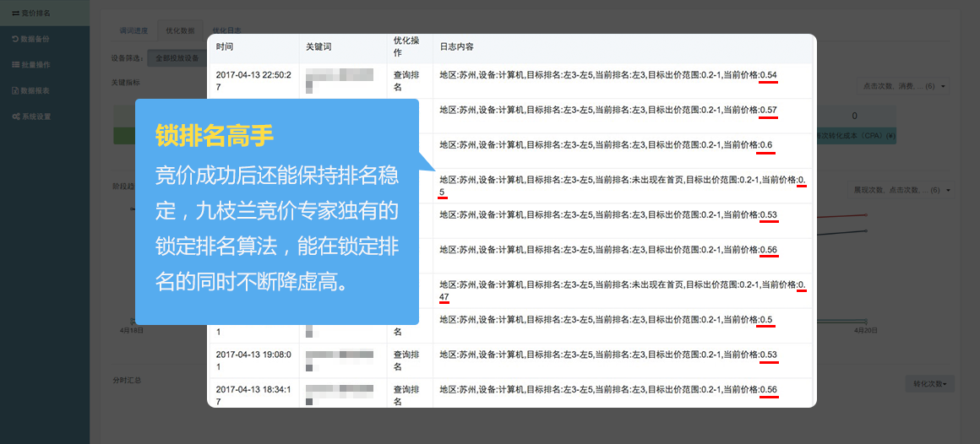Click the blurred keyword in the 22:50:27 row
This screenshot has height=444, width=980.
click(x=340, y=81)
